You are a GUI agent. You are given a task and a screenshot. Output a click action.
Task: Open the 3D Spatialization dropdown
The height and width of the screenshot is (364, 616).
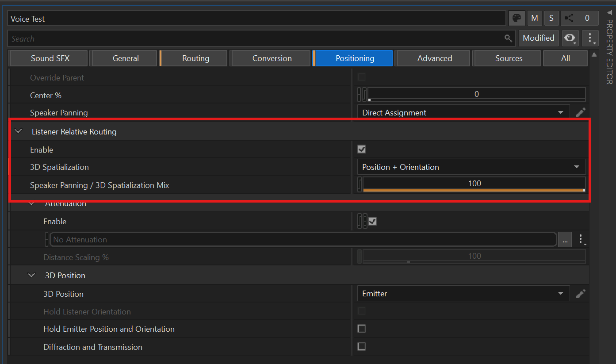[471, 167]
